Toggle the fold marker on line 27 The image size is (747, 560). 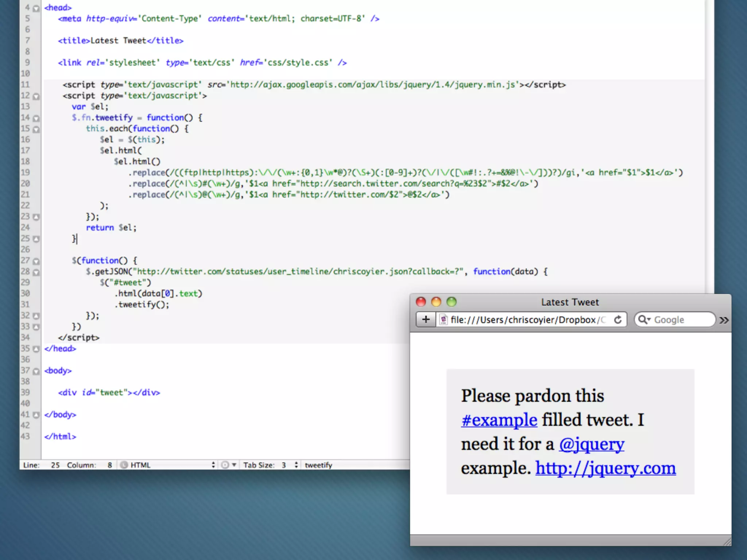(36, 261)
